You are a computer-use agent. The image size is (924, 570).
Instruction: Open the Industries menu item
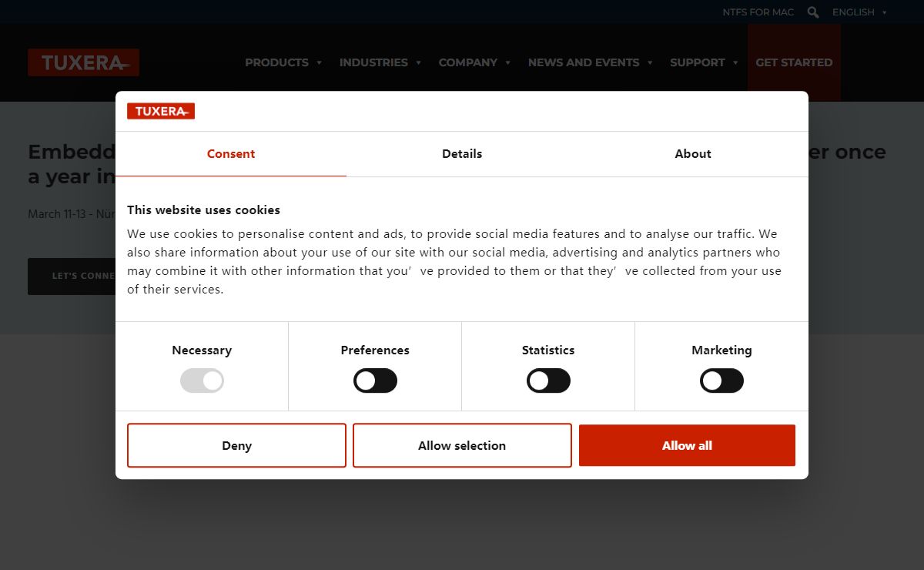(x=373, y=62)
